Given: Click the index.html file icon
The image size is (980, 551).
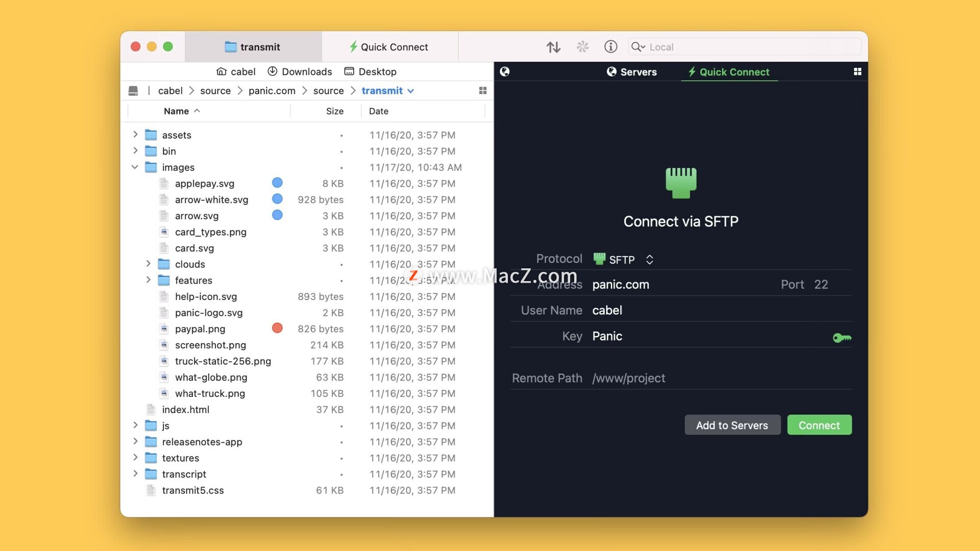Looking at the screenshot, I should [x=151, y=409].
